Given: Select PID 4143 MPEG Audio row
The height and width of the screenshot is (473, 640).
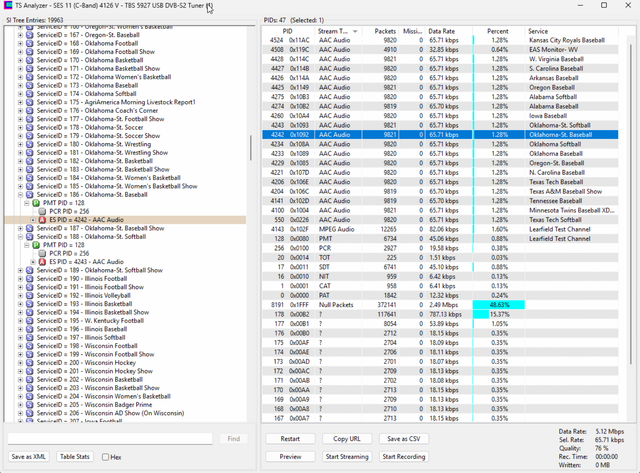Looking at the screenshot, I should pyautogui.click(x=440, y=229).
